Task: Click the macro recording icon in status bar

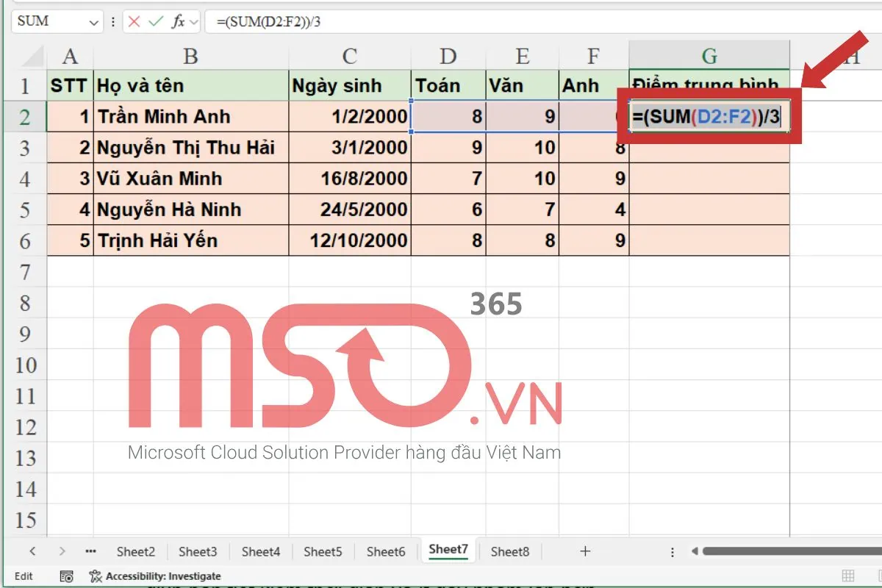Action: (x=66, y=576)
